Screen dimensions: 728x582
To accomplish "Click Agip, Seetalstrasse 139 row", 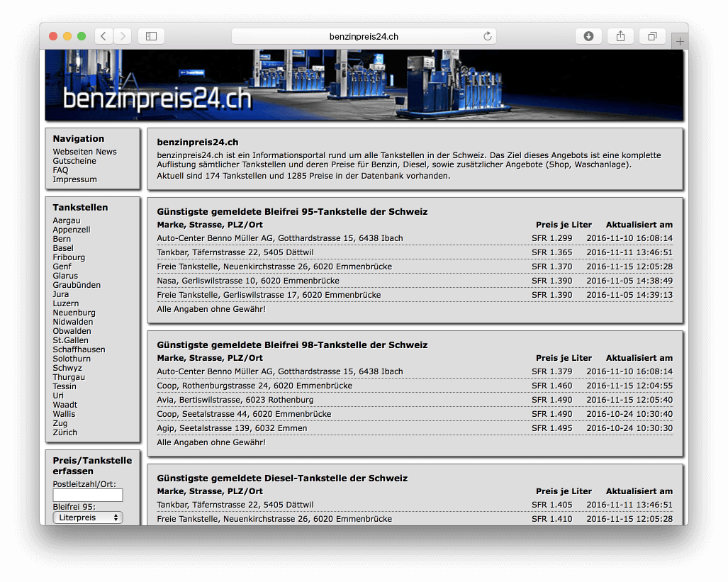I will click(415, 428).
